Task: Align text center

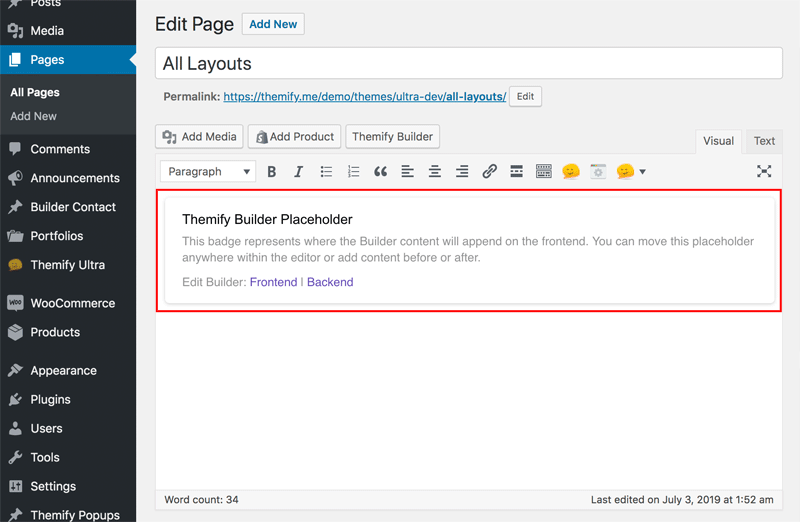Action: 435,171
